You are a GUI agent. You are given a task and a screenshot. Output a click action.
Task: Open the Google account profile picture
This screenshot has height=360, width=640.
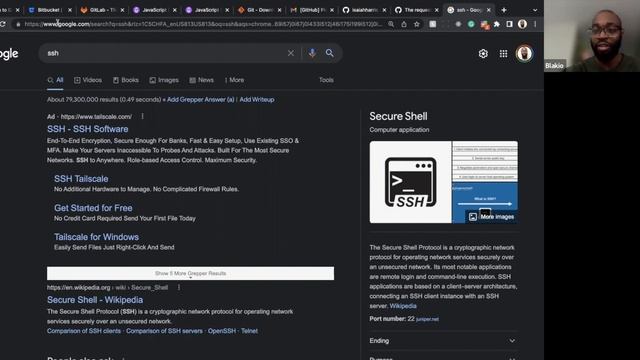coord(524,53)
